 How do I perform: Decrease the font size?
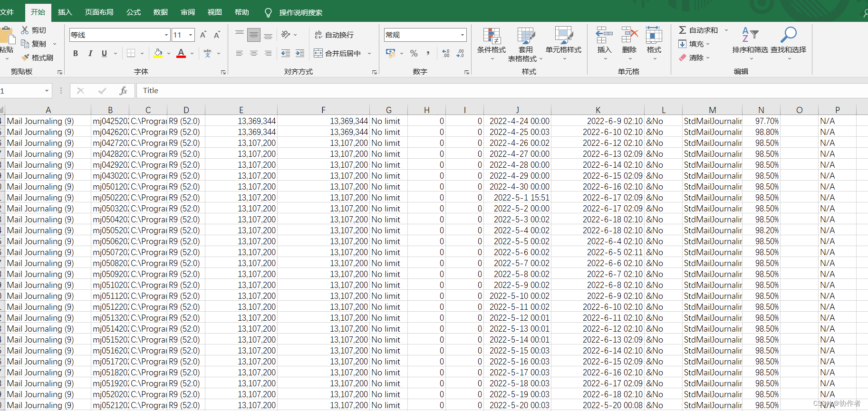pos(217,35)
